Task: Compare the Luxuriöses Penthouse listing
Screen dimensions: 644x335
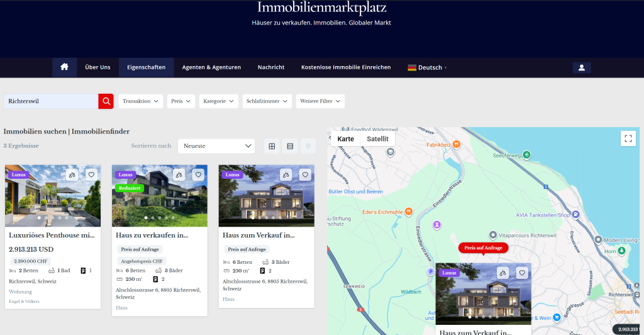Action: 72,175
